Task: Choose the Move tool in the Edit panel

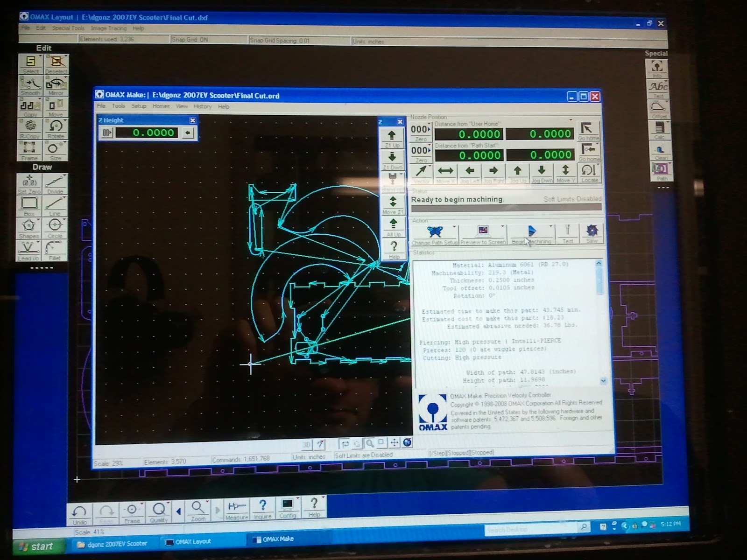Action: (x=56, y=107)
